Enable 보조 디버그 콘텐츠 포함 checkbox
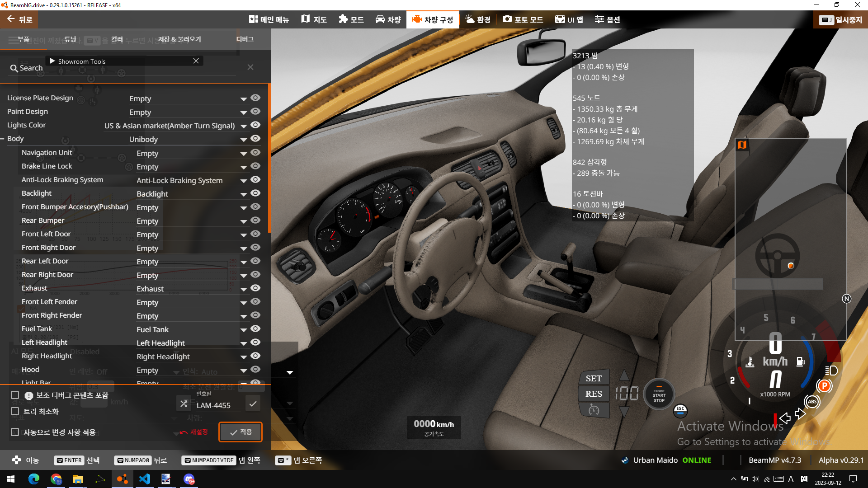 [15, 395]
